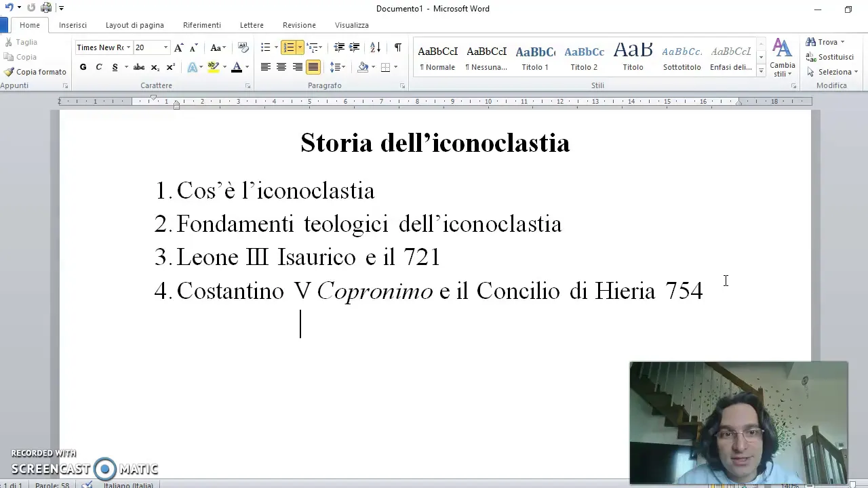Screen dimensions: 868x488
Task: Go to the Revisione tab
Action: [299, 25]
